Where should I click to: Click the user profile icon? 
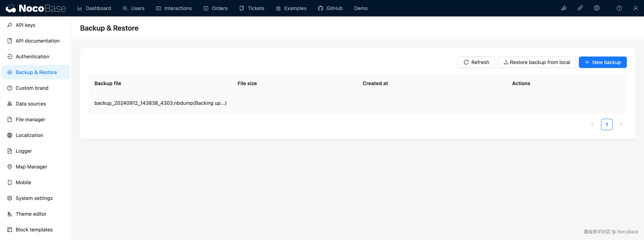636,8
